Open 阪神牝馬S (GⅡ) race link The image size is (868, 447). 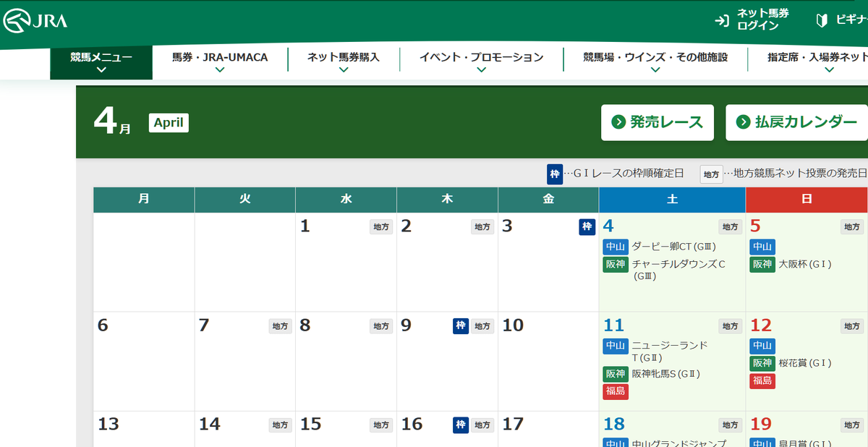click(x=666, y=374)
